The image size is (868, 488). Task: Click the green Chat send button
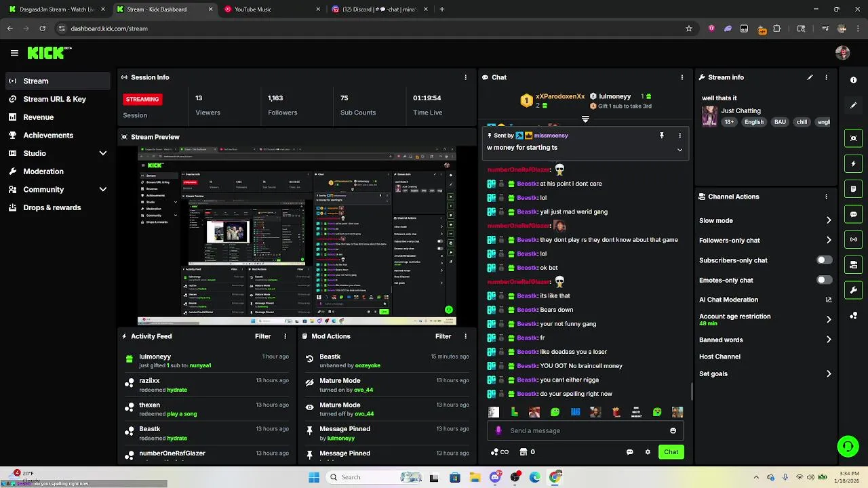[x=671, y=452]
